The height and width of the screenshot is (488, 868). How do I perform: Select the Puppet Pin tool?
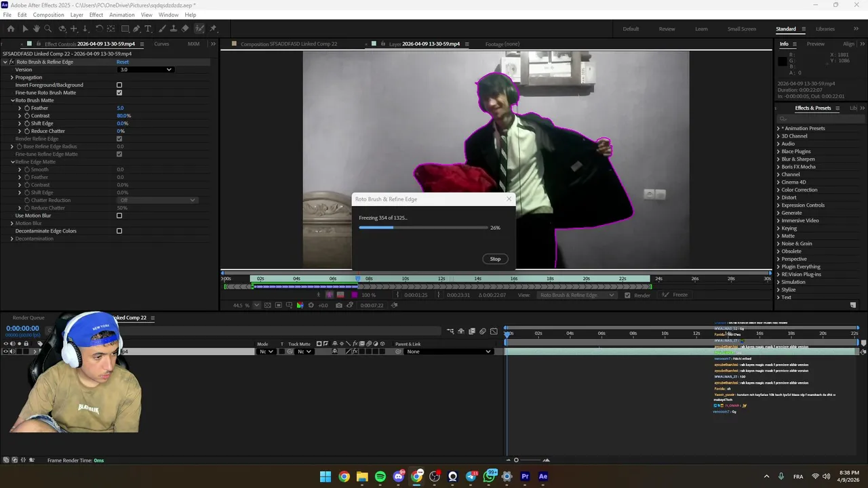coord(213,28)
